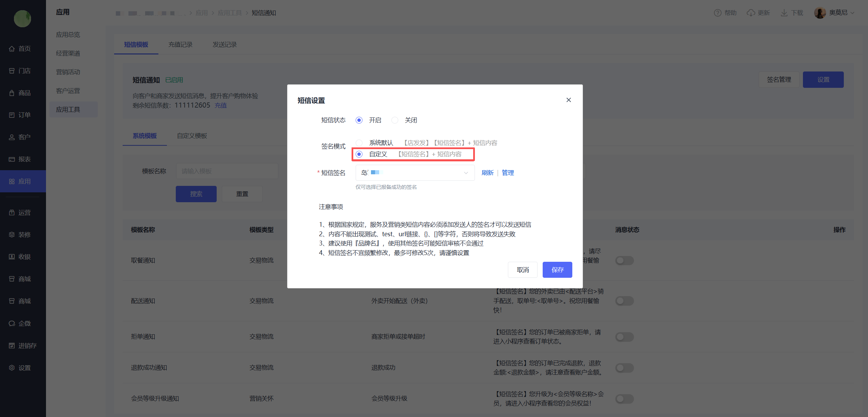Viewport: 868px width, 417px height.
Task: Select 系统默认 signature mode radio
Action: 359,143
